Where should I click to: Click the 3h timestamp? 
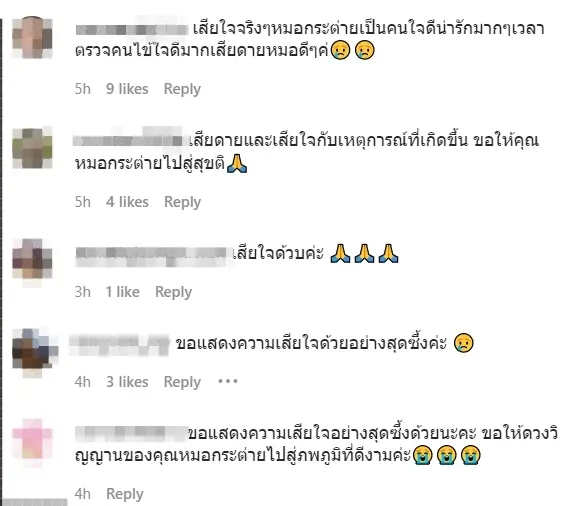coord(83,292)
